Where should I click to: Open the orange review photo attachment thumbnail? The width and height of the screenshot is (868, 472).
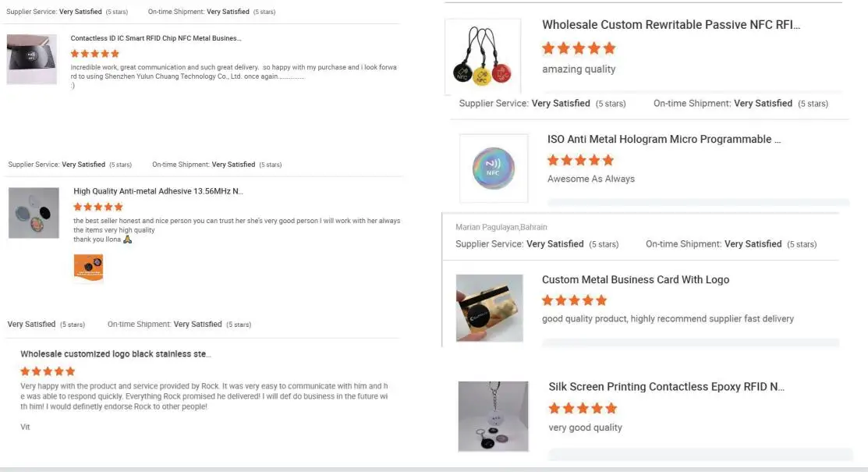[x=88, y=267]
